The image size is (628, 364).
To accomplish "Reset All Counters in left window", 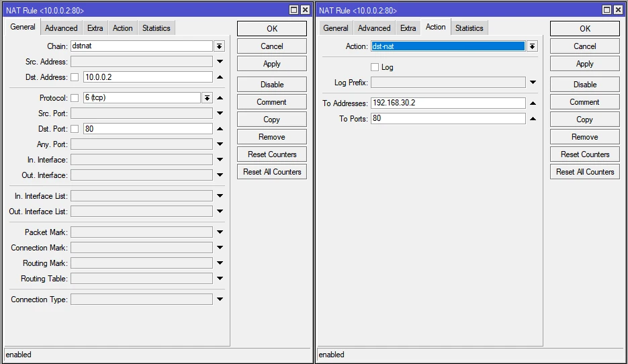I will (x=272, y=172).
